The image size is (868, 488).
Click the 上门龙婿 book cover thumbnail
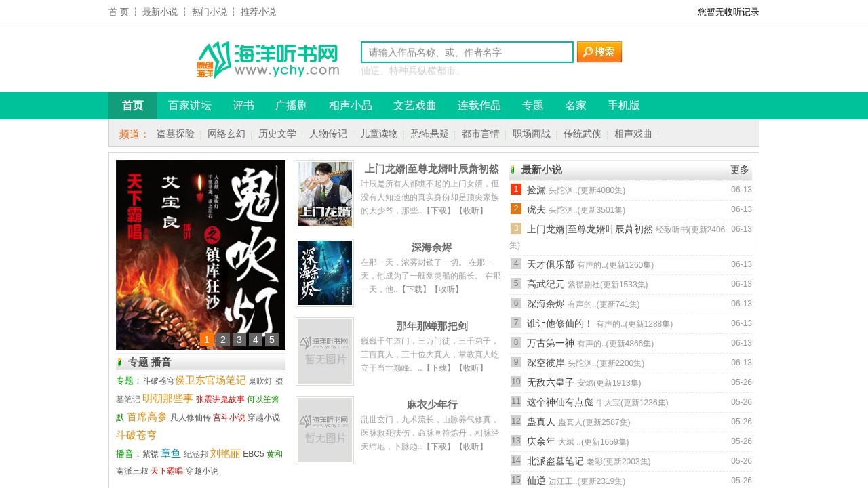pyautogui.click(x=324, y=193)
